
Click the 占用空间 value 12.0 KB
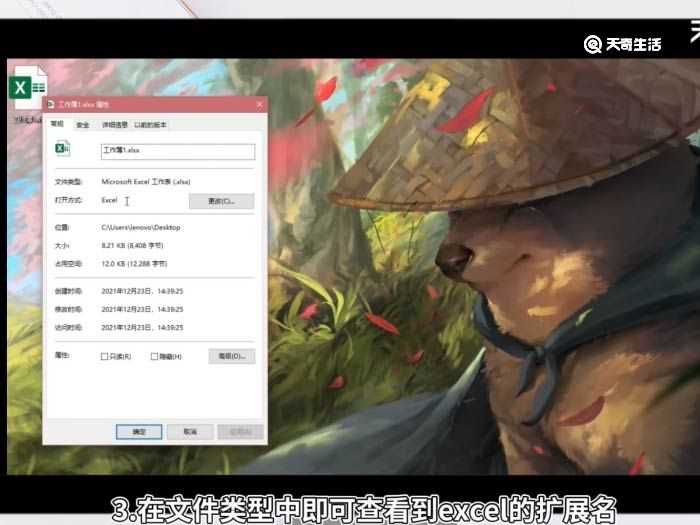134,264
